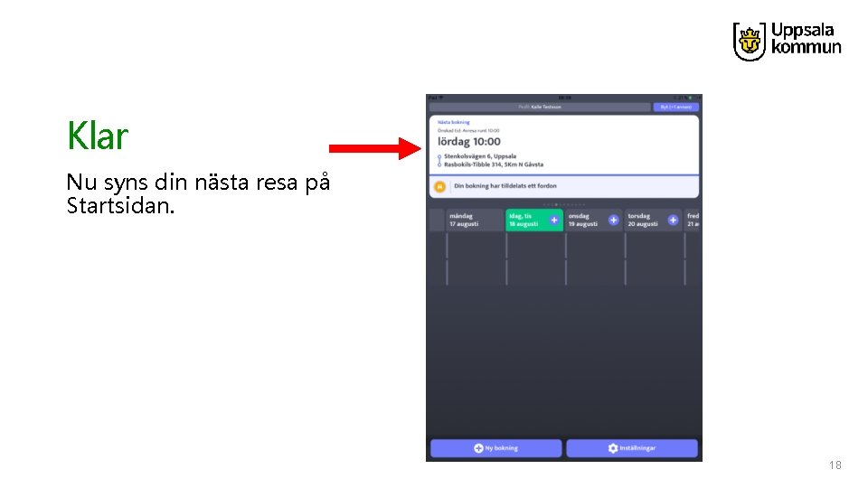
Task: Tap the route icon beside the addresses
Action: coord(439,161)
